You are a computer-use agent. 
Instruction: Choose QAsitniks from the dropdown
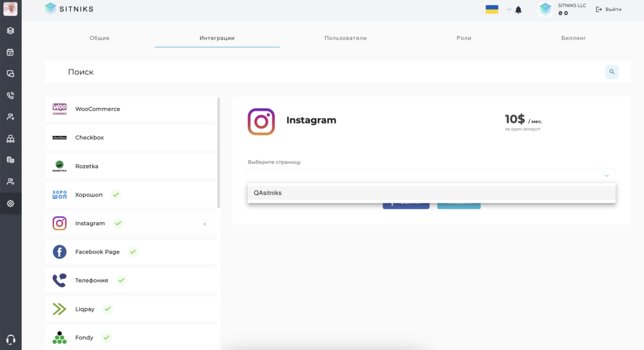click(431, 193)
